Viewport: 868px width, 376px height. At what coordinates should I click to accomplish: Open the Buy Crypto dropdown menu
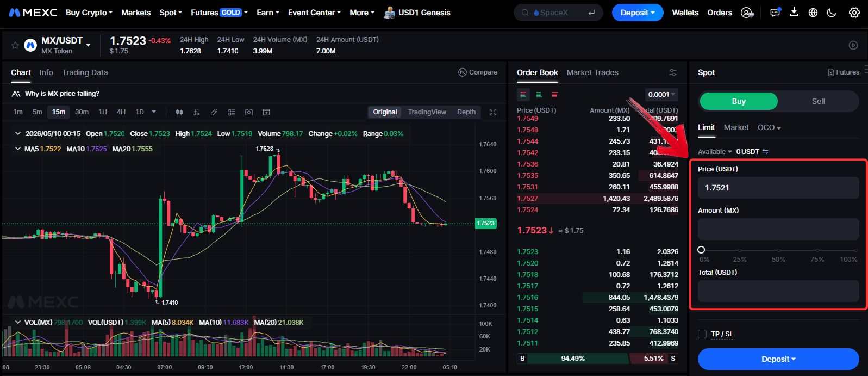89,13
